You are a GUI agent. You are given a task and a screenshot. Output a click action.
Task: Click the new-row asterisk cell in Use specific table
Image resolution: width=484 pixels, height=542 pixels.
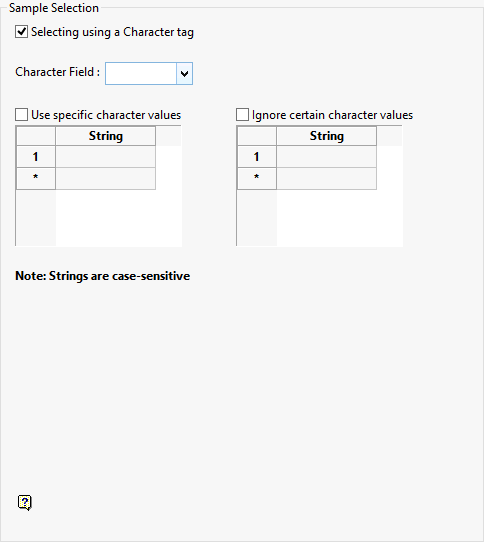click(x=105, y=178)
